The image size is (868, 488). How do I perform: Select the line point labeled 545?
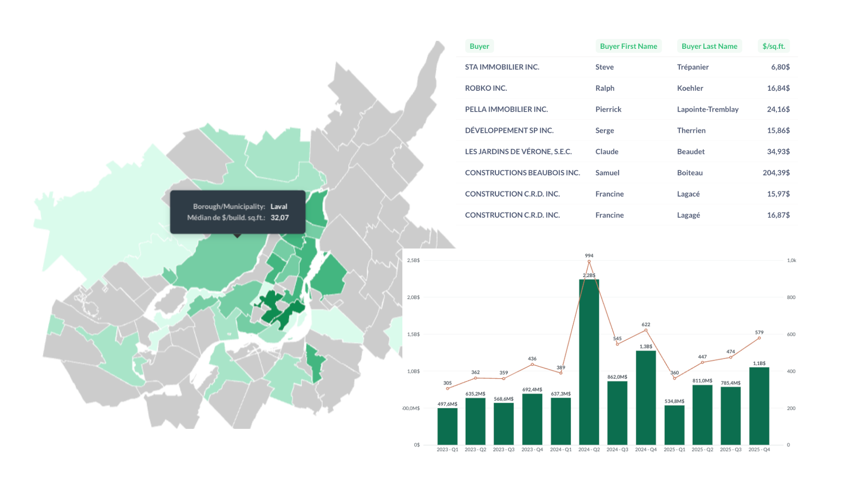(x=617, y=344)
